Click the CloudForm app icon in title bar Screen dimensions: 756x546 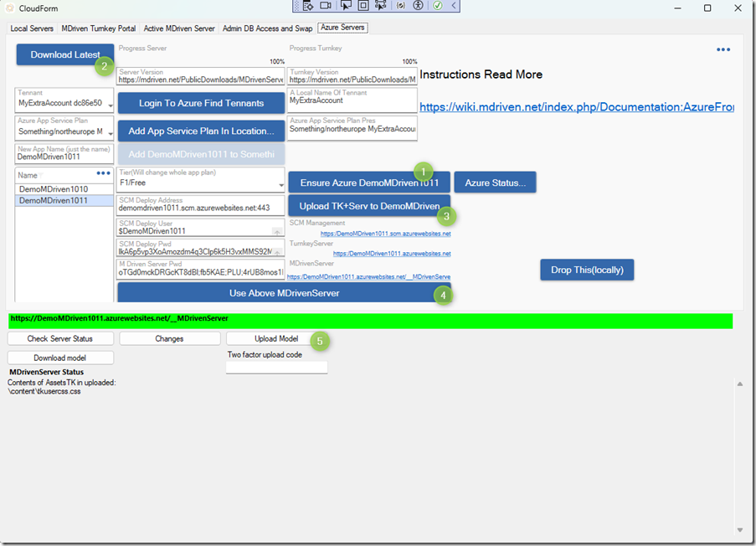[x=10, y=8]
